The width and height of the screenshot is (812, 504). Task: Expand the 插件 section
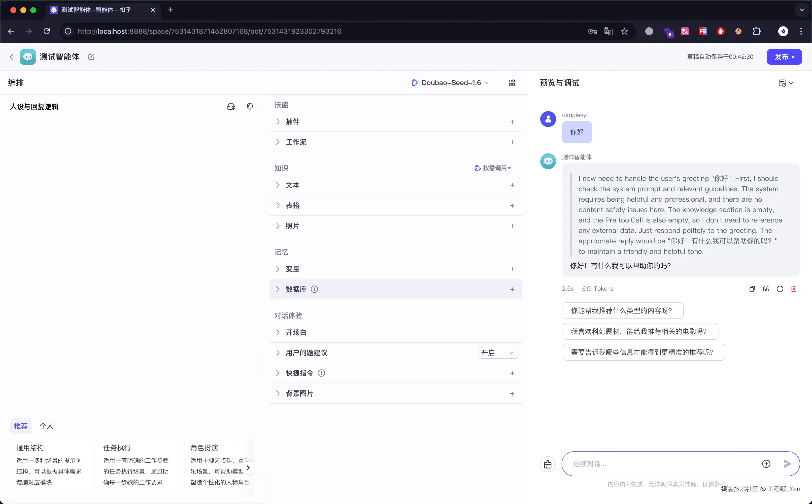278,122
